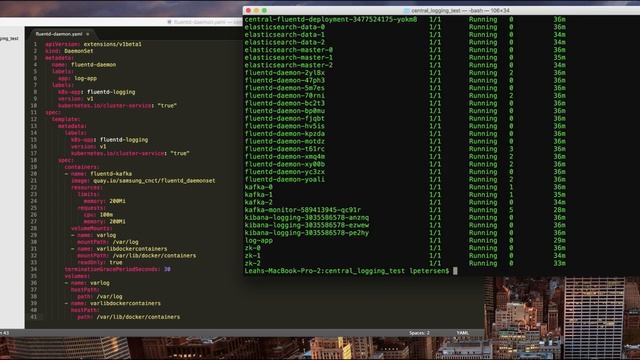Click kafka-monitor-589413945-qc91r pod name
The image size is (640, 360).
point(302,210)
